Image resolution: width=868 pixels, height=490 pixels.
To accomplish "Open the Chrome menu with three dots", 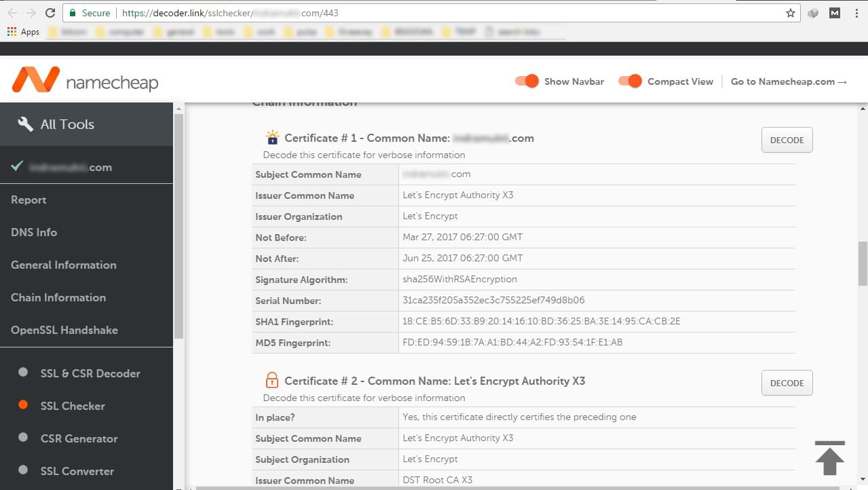I will (x=857, y=12).
